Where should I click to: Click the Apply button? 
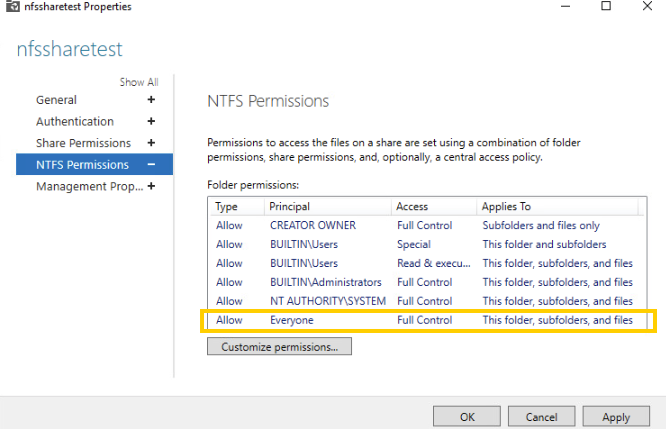pos(616,417)
